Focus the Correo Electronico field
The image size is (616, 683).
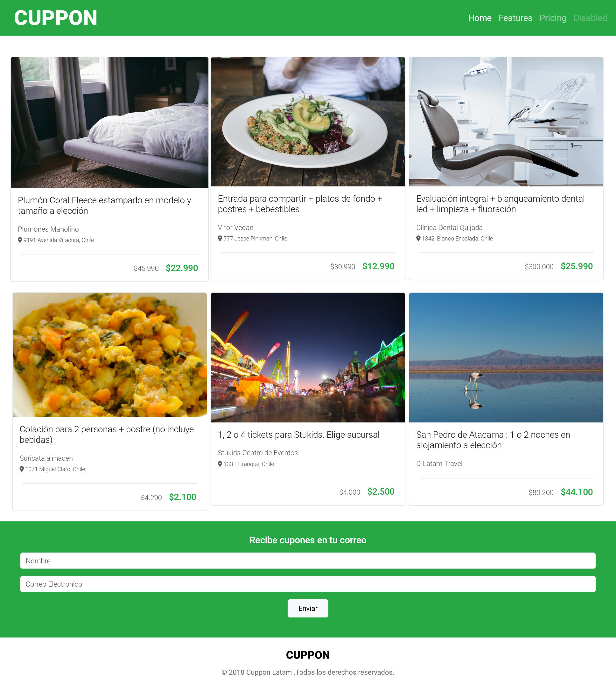308,584
